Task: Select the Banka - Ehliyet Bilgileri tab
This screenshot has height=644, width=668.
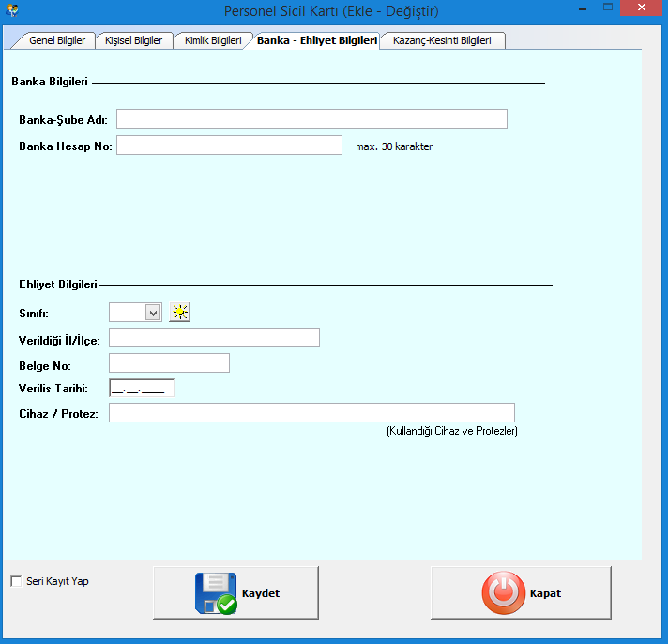Action: 316,40
